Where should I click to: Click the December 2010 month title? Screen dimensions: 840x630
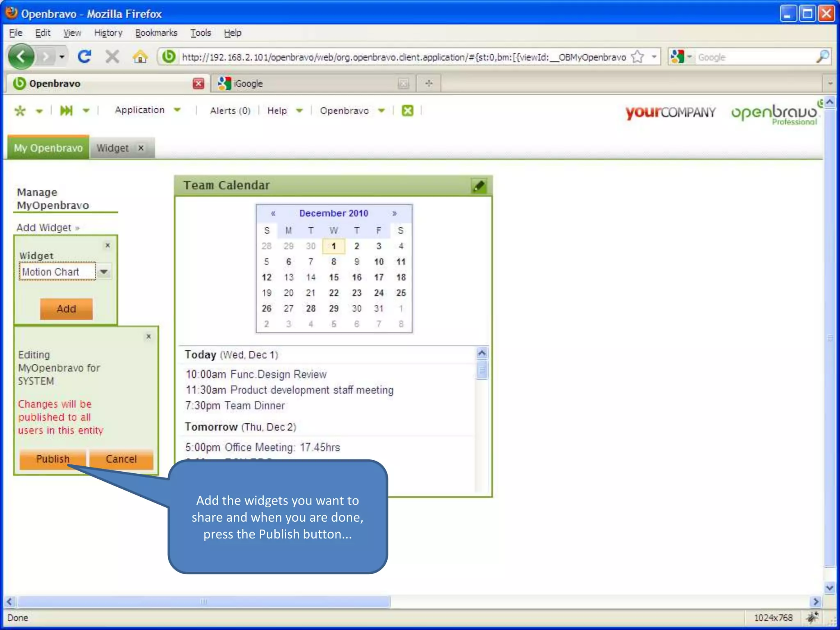[333, 213]
